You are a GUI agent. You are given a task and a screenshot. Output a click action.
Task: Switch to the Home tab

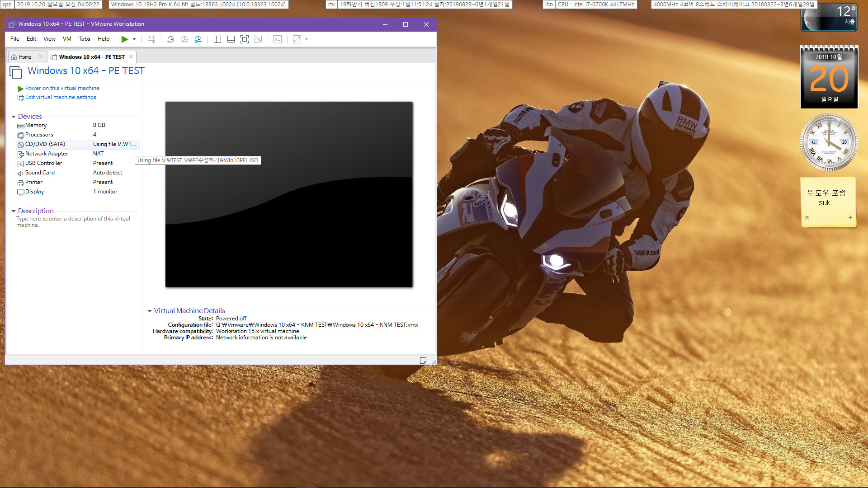click(x=25, y=57)
